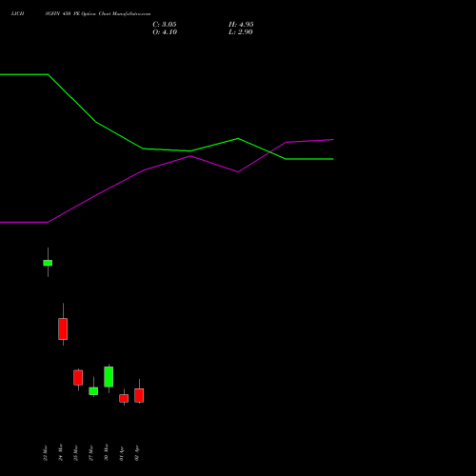Click the green candlestick for 23 Mar
The image size is (476, 476).
tap(48, 263)
